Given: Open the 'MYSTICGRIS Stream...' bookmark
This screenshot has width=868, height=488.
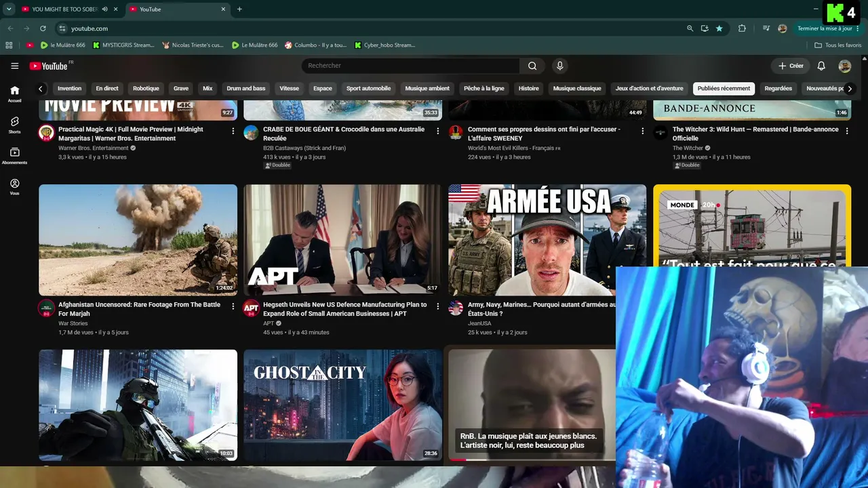Looking at the screenshot, I should pyautogui.click(x=123, y=45).
